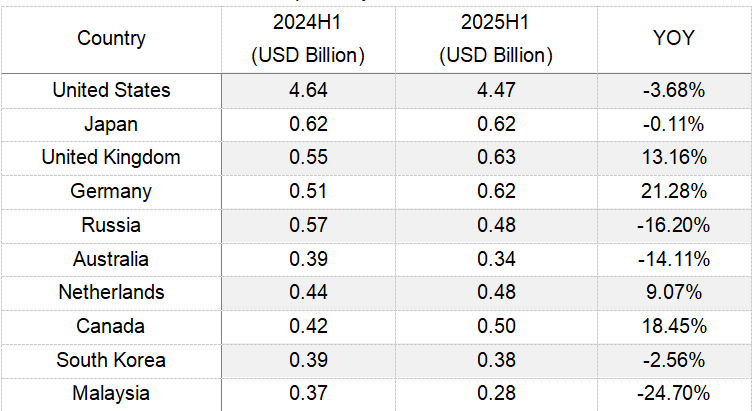The width and height of the screenshot is (753, 411).
Task: Select Malaysia's YOY cell showing -24.70%
Action: pyautogui.click(x=674, y=393)
